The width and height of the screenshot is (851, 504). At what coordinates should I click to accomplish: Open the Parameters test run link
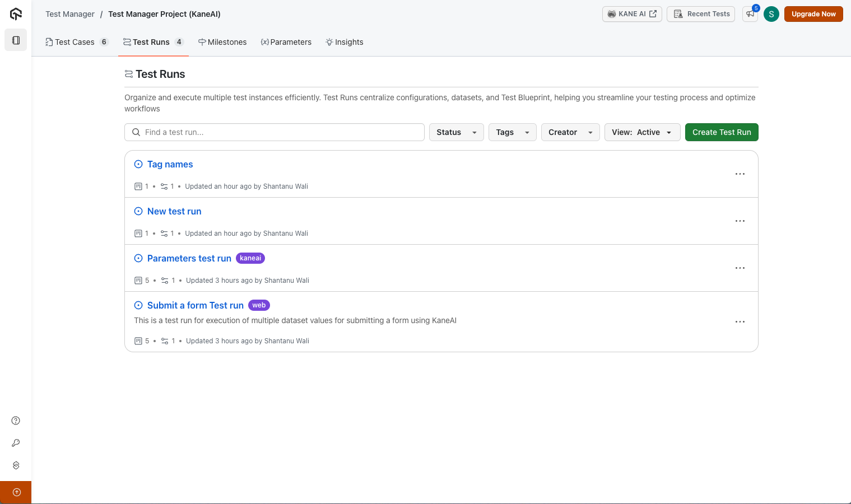click(189, 258)
